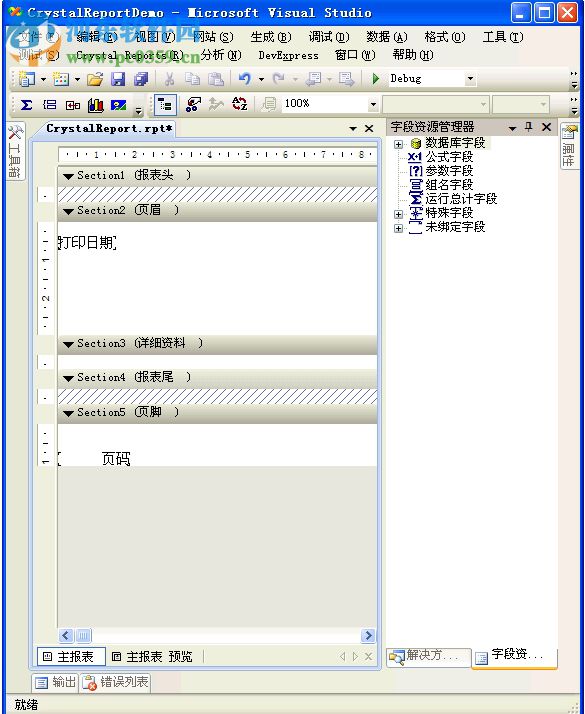Switch to the 主报表 design tab
Image resolution: width=585 pixels, height=714 pixels.
(x=71, y=657)
